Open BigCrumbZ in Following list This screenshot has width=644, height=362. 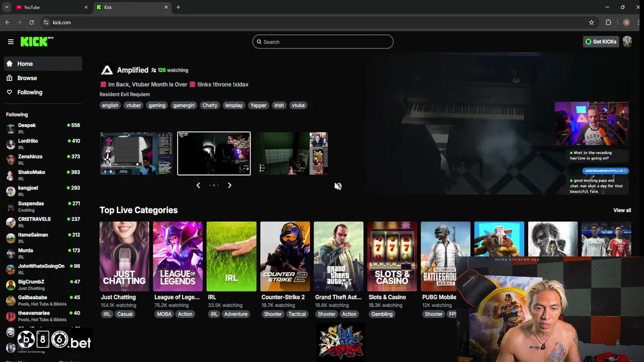[43, 285]
